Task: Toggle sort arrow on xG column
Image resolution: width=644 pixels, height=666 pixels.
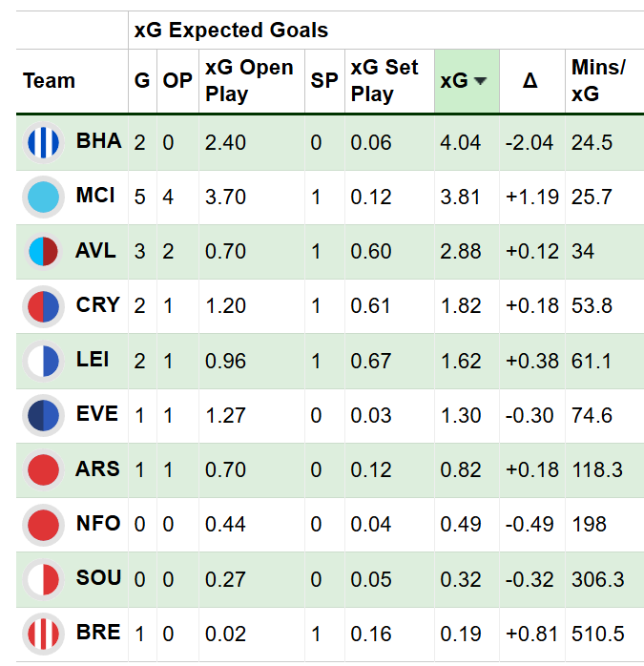Action: click(480, 81)
